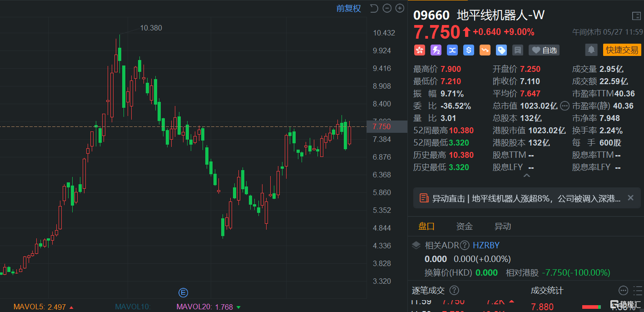The height and width of the screenshot is (312, 644).
Task: Zoom in chart with plus icon
Action: coord(400,8)
